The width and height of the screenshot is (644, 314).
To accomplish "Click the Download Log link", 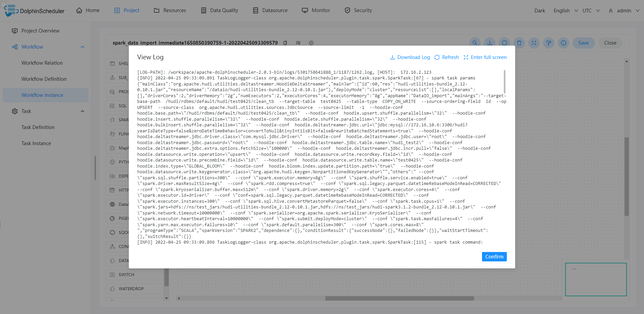I will [410, 57].
